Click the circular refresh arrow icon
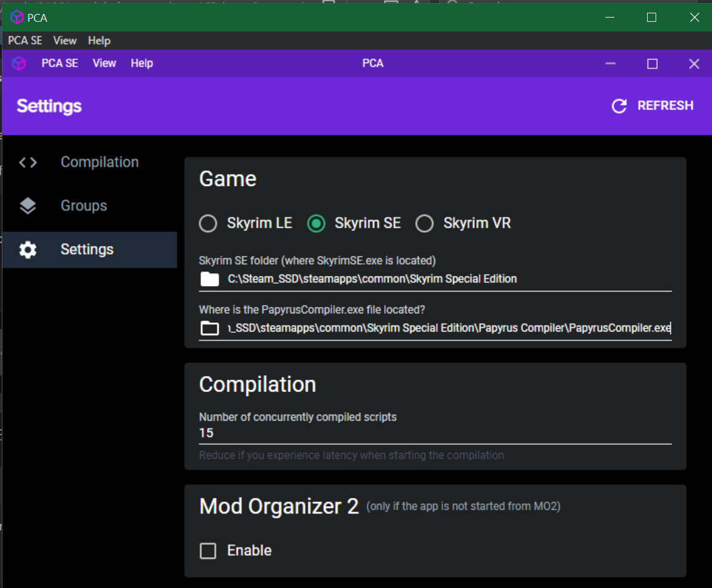 pos(619,105)
